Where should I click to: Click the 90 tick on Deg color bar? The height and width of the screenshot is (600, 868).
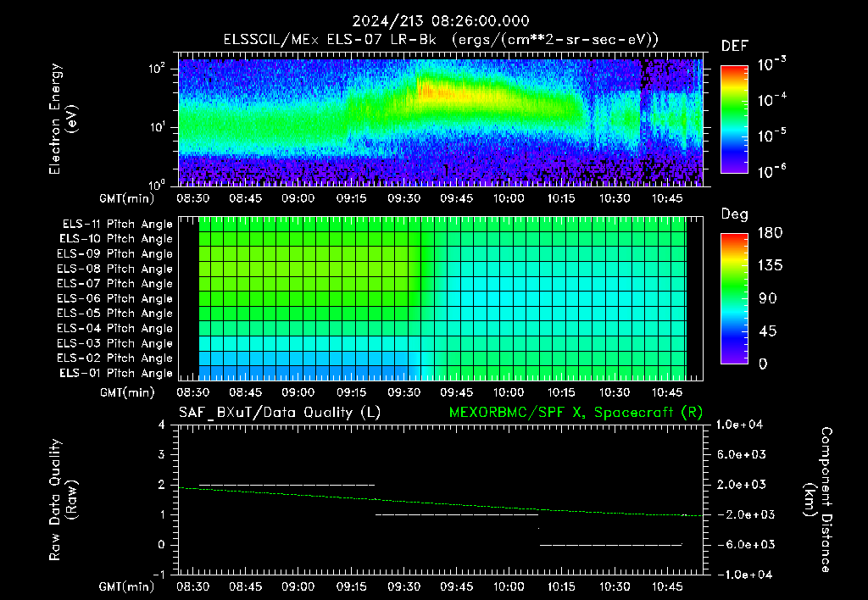point(768,299)
